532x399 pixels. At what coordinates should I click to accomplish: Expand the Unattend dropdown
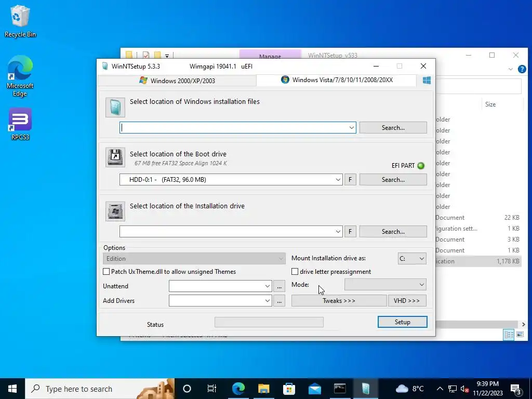click(x=268, y=286)
